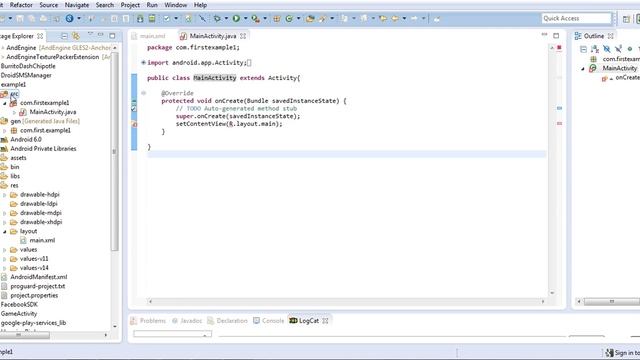Click the Outline sort icon
The height and width of the screenshot is (360, 640).
click(x=595, y=49)
